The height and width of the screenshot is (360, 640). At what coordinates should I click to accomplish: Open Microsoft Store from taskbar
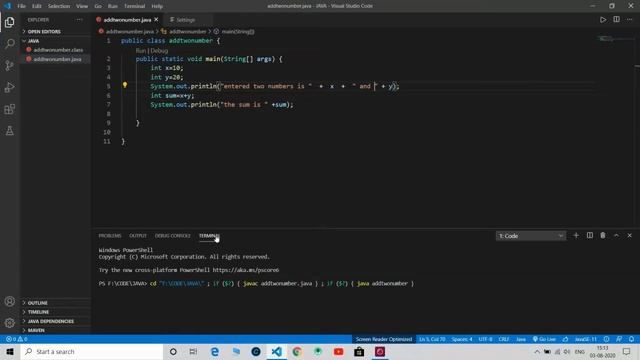(x=359, y=351)
